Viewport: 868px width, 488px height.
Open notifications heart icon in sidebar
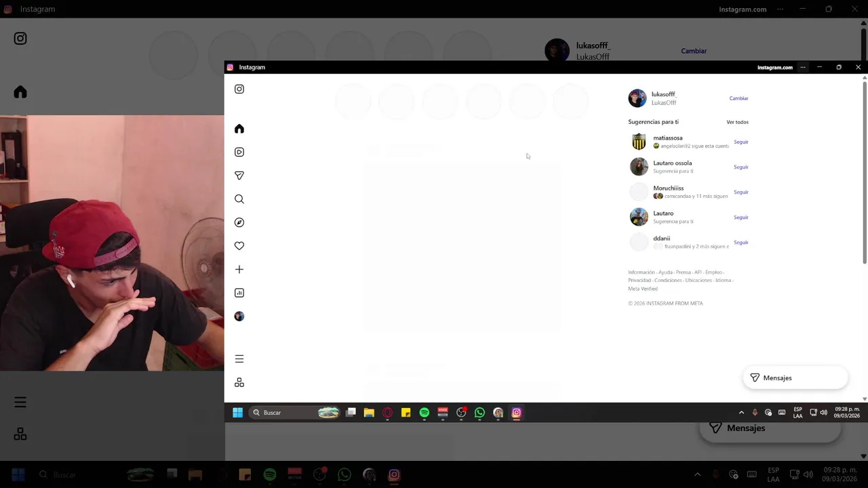point(239,246)
